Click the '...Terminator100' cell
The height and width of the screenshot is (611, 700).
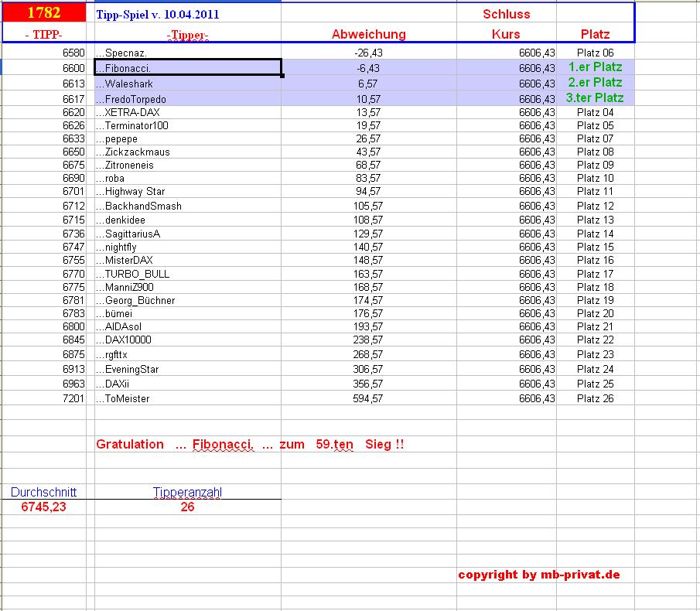[x=188, y=125]
